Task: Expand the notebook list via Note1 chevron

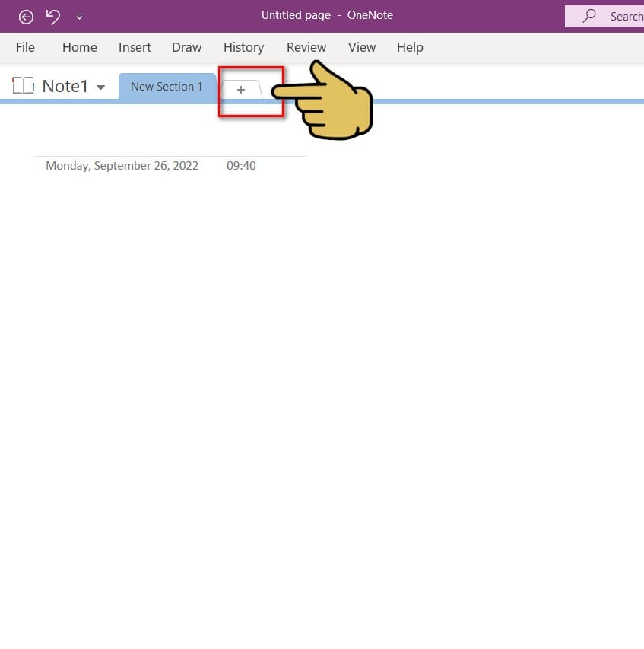Action: pos(101,86)
